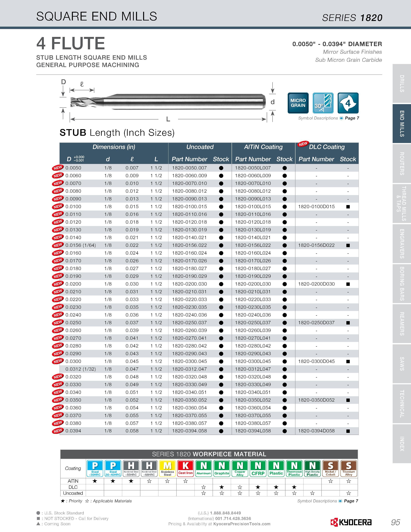Open the REAMERS side tab
The width and height of the screenshot is (411, 532).
402,324
